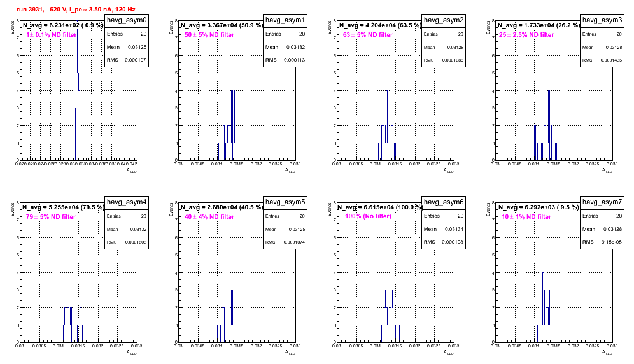Click the 100% (No filter) label
634x364 pixels.
[369, 216]
